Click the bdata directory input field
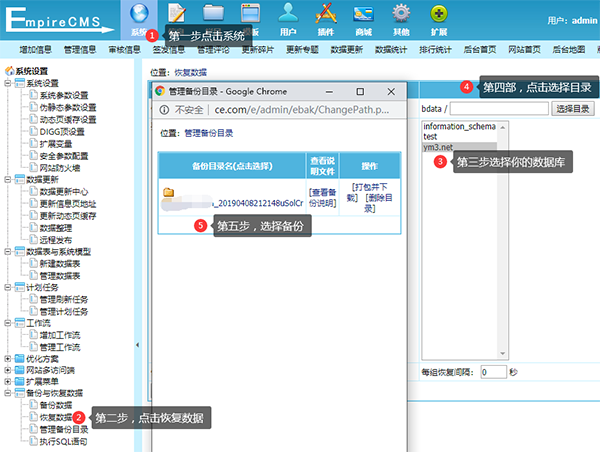This screenshot has height=452, width=600. click(499, 109)
